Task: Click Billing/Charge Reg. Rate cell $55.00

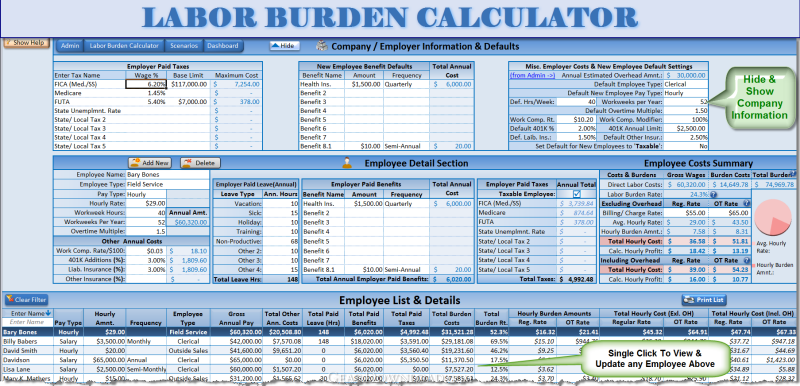Action: [x=685, y=213]
